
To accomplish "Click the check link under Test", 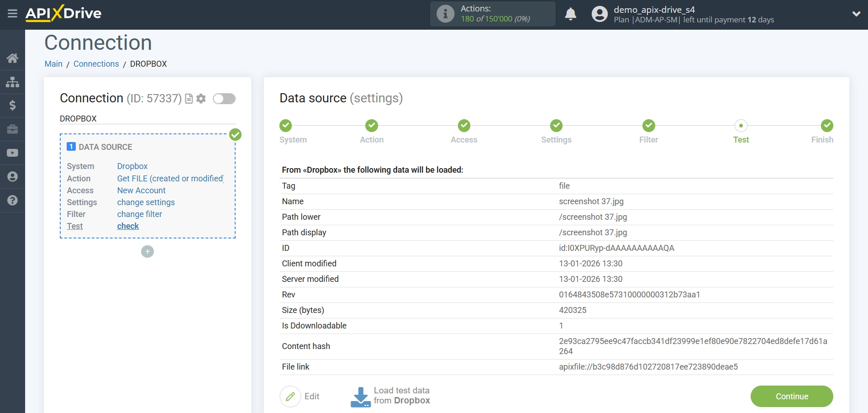I will 128,226.
